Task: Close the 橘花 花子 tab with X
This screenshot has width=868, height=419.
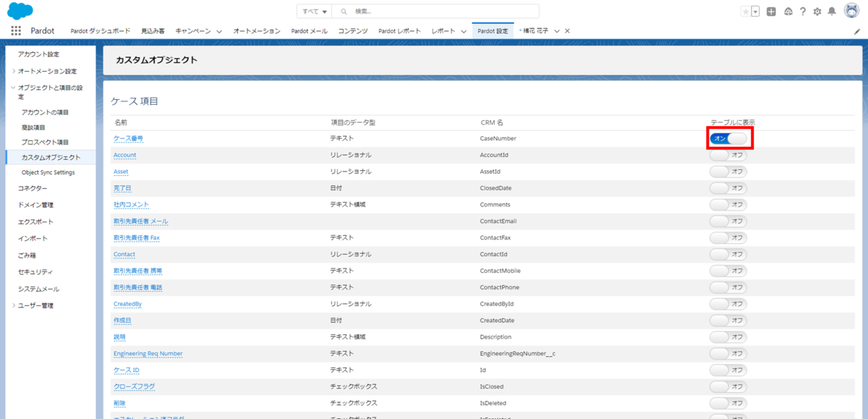Action: click(567, 31)
